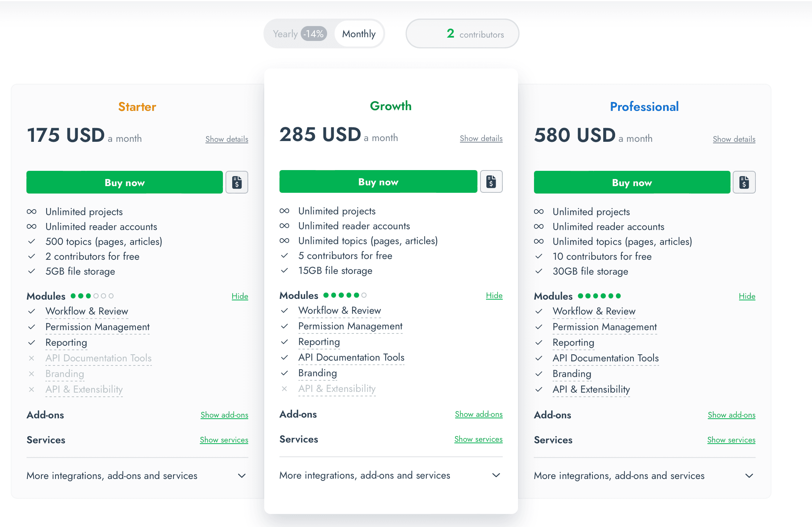The height and width of the screenshot is (527, 812).
Task: Click the Starter plan quote document icon
Action: [x=237, y=182]
